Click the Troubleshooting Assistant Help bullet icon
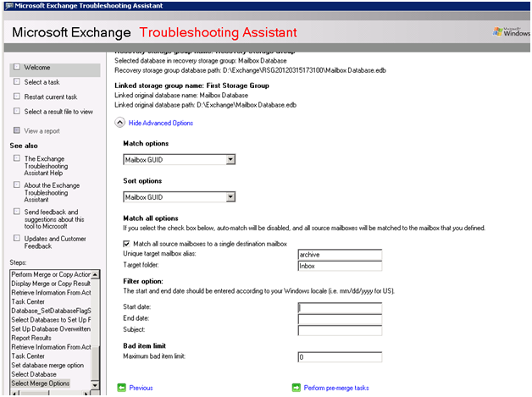 pos(17,158)
